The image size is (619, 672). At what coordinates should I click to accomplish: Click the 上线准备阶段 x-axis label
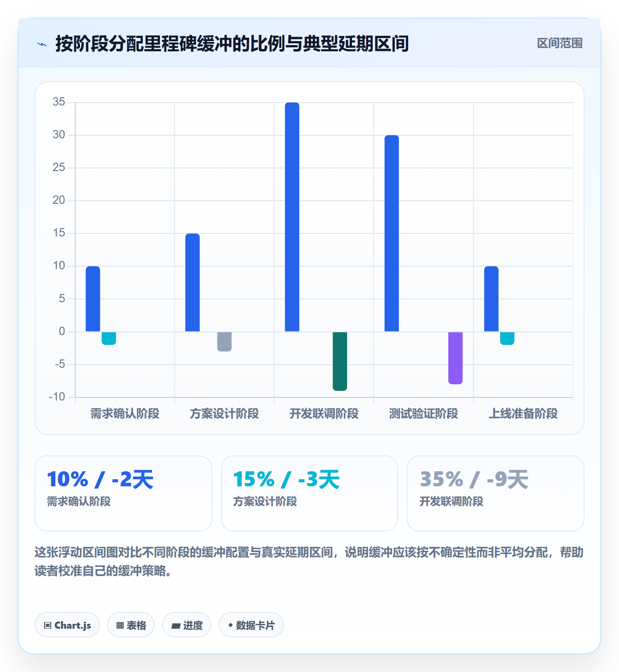click(x=523, y=414)
